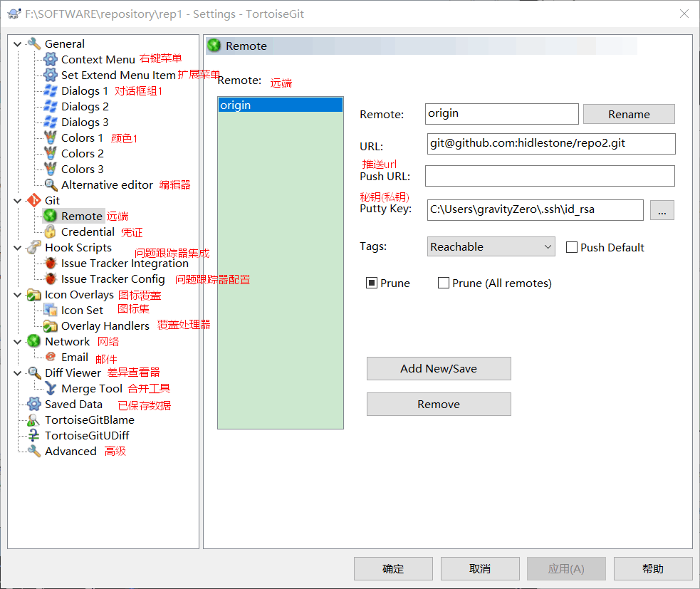Click the Icon Set icon
Screen dimensions: 700x589
tap(51, 310)
